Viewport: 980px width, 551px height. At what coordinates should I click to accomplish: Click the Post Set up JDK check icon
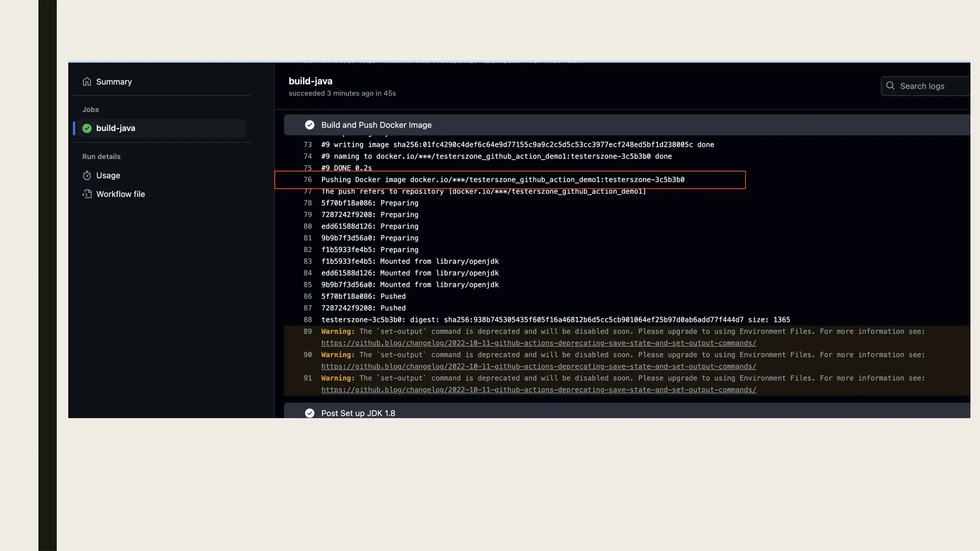310,413
